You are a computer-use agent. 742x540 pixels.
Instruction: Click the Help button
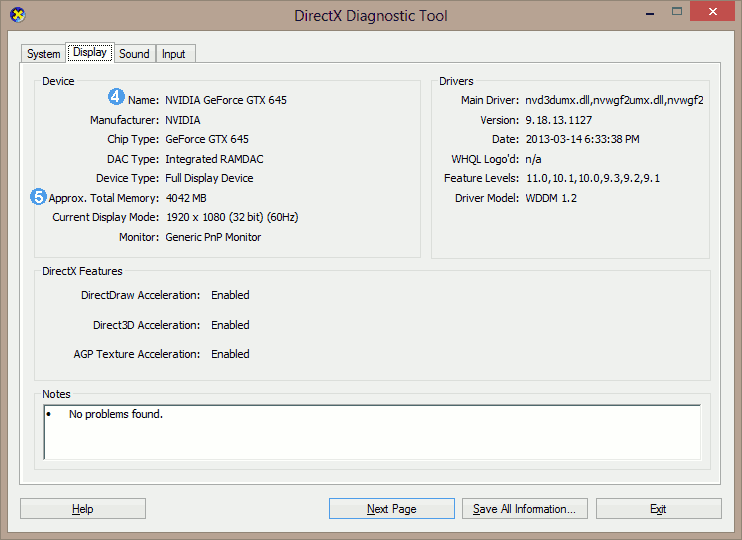coord(83,509)
